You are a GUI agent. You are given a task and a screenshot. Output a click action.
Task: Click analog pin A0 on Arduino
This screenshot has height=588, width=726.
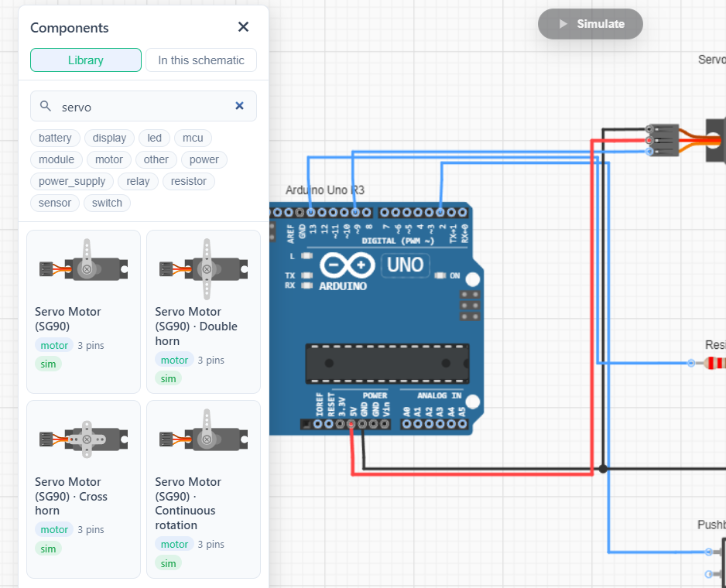pyautogui.click(x=407, y=424)
